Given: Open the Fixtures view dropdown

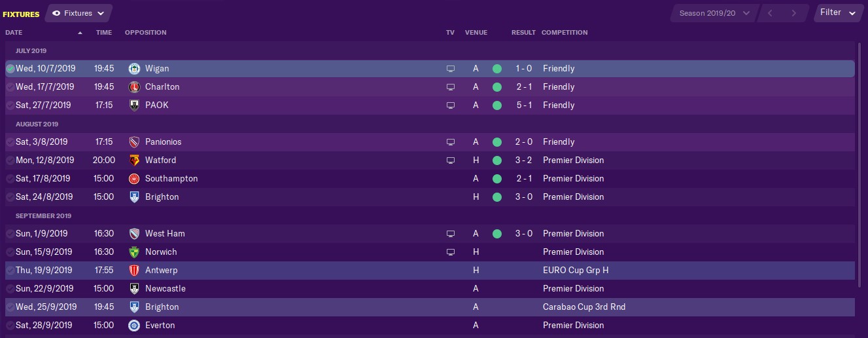Looking at the screenshot, I should coord(78,13).
